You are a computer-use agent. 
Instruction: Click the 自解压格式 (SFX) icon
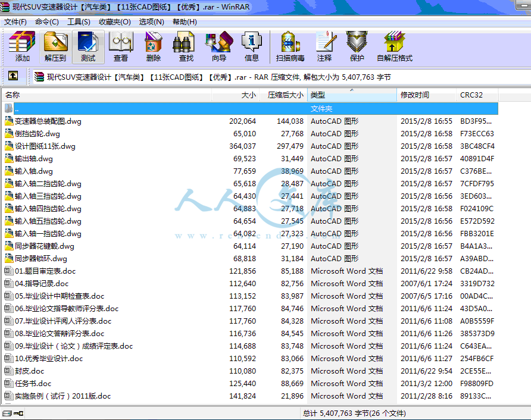(x=395, y=47)
